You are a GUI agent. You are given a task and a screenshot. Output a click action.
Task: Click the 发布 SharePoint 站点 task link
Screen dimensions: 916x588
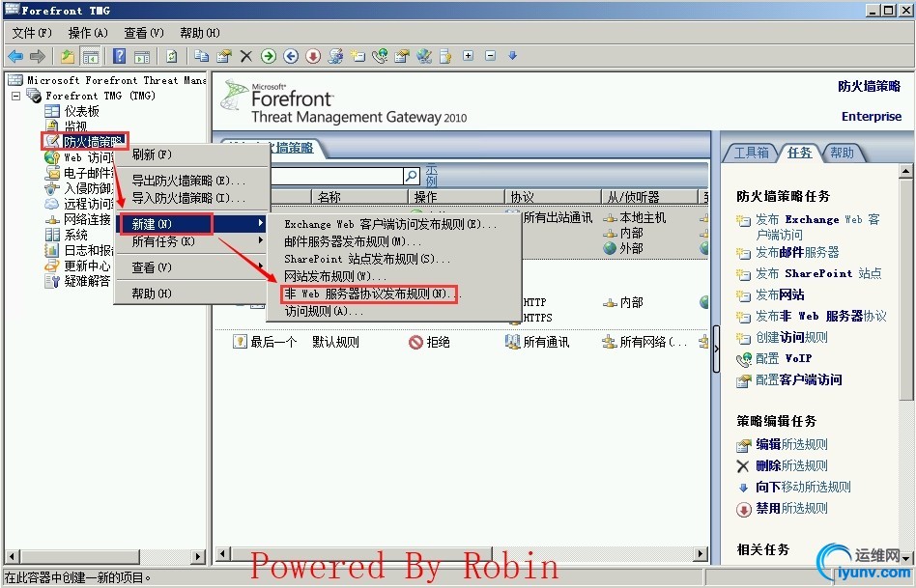click(x=818, y=273)
